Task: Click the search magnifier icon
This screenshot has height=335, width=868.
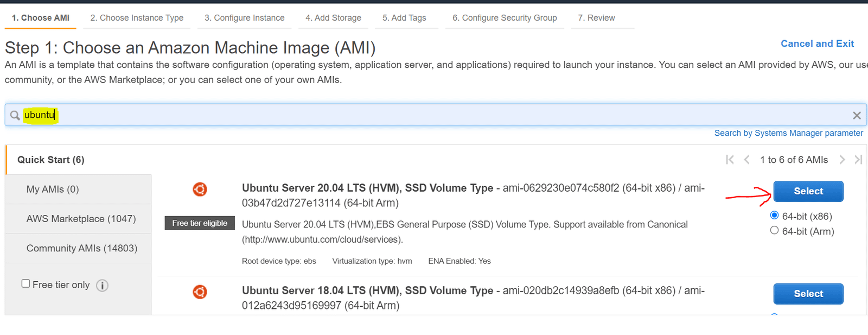Action: [x=15, y=115]
